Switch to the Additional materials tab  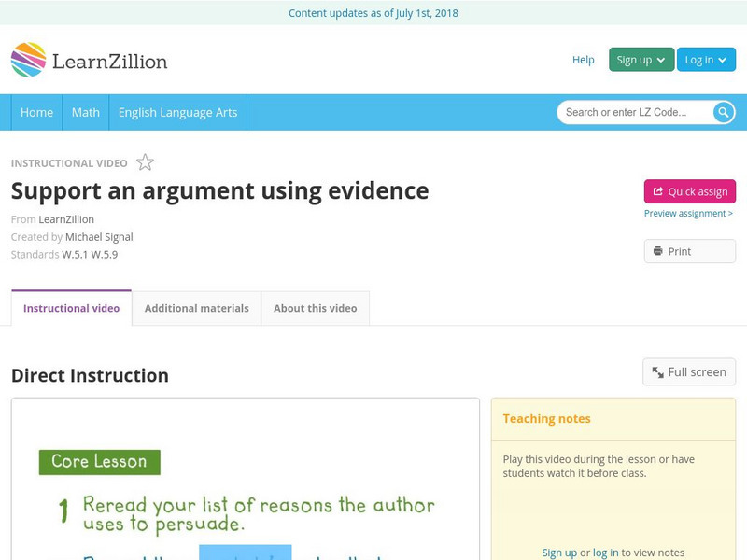click(197, 308)
